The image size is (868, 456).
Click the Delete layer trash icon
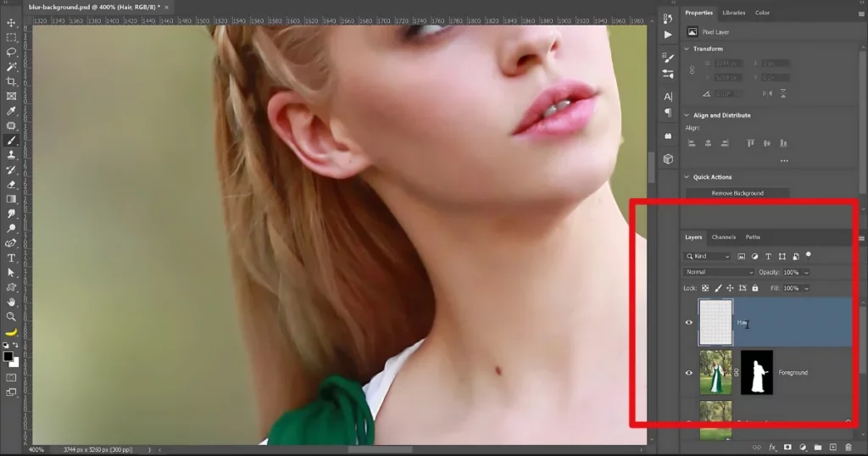coord(848,448)
